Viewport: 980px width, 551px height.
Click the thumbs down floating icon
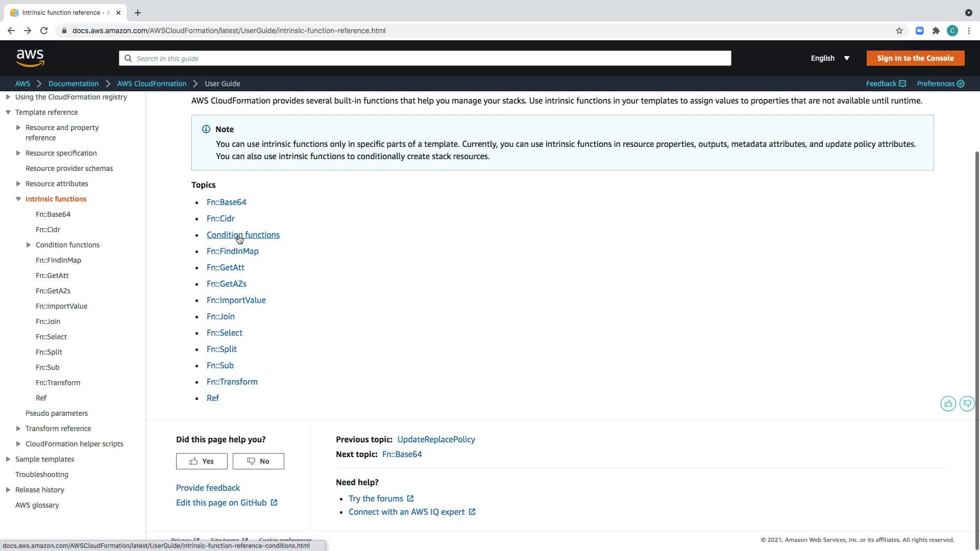pyautogui.click(x=967, y=404)
